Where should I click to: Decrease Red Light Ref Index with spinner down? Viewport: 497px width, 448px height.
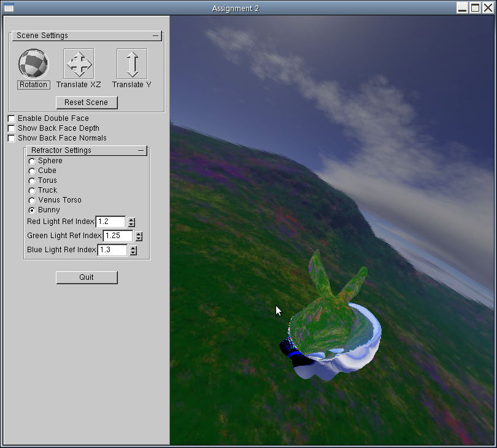[131, 225]
